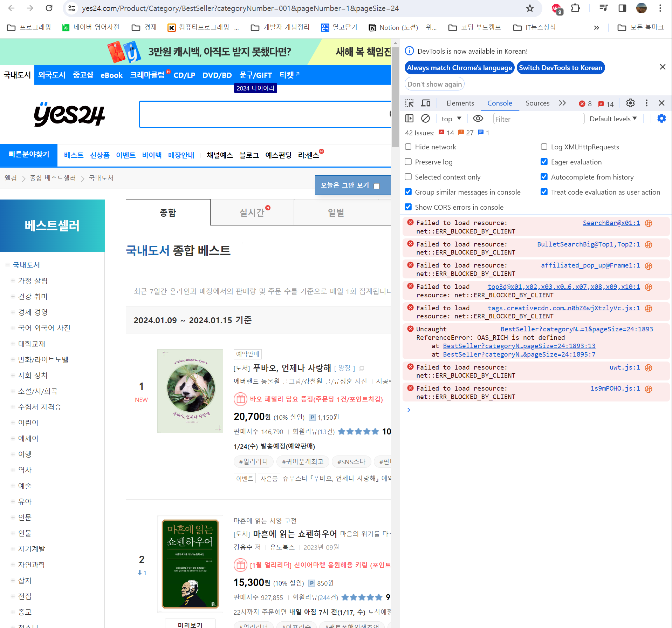Toggle the browser side panel icon
The image size is (672, 628).
(x=622, y=8)
